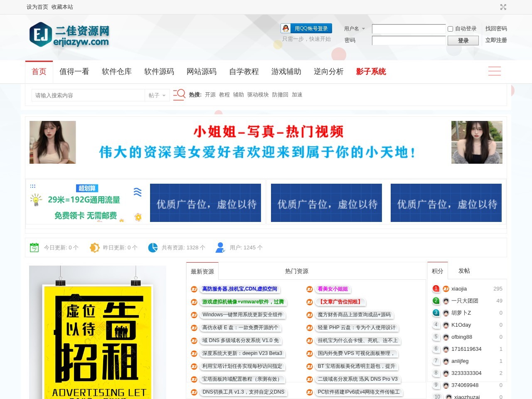Click the erjiazyw.com site logo

(x=69, y=35)
